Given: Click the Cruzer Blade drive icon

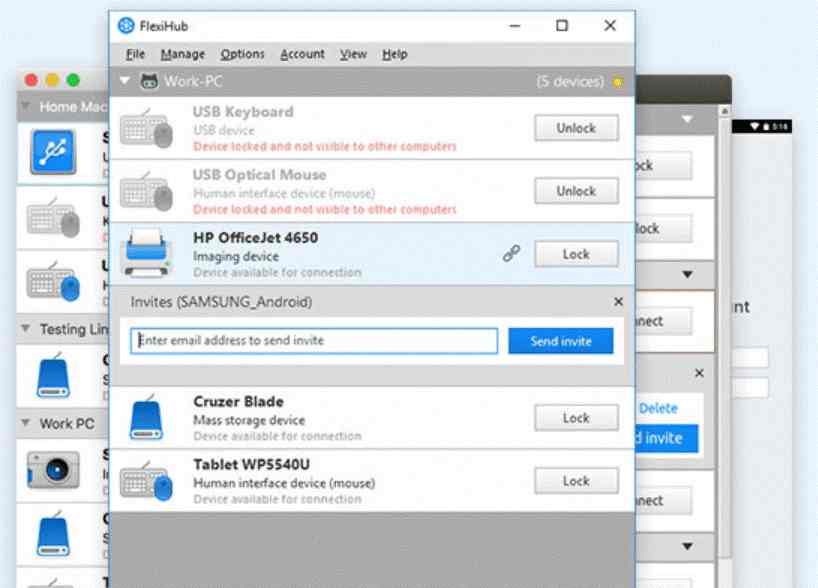Looking at the screenshot, I should (146, 417).
